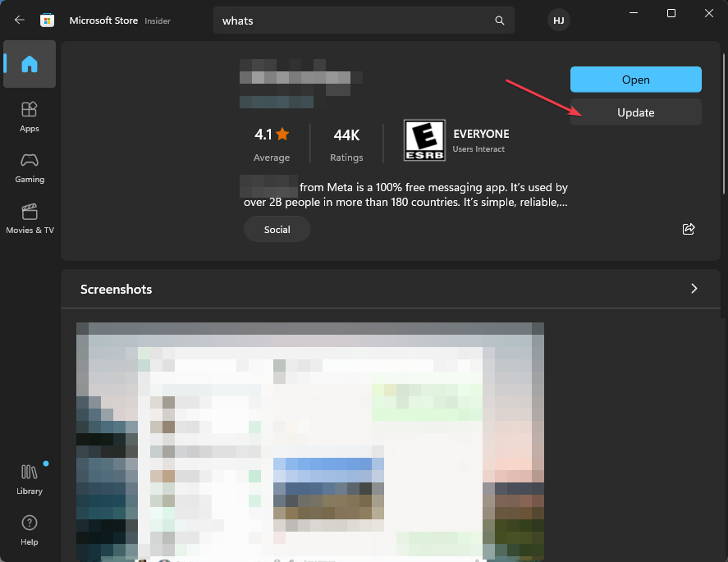Viewport: 728px width, 562px height.
Task: Maximize the Microsoft Store window
Action: pyautogui.click(x=671, y=13)
